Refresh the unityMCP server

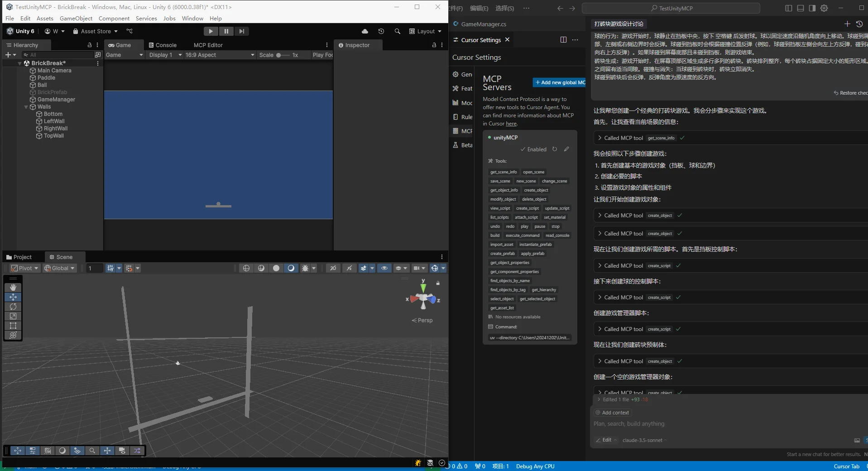pyautogui.click(x=555, y=149)
